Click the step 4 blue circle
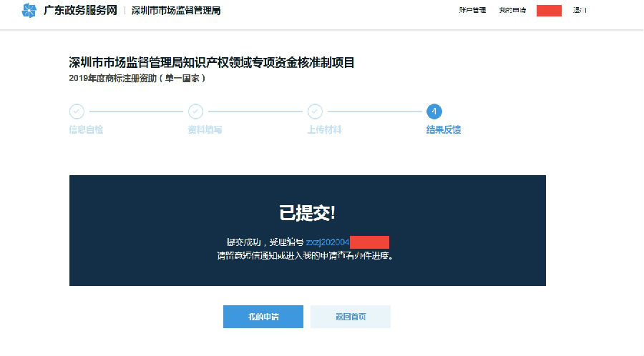This screenshot has width=644, height=356. (x=434, y=112)
